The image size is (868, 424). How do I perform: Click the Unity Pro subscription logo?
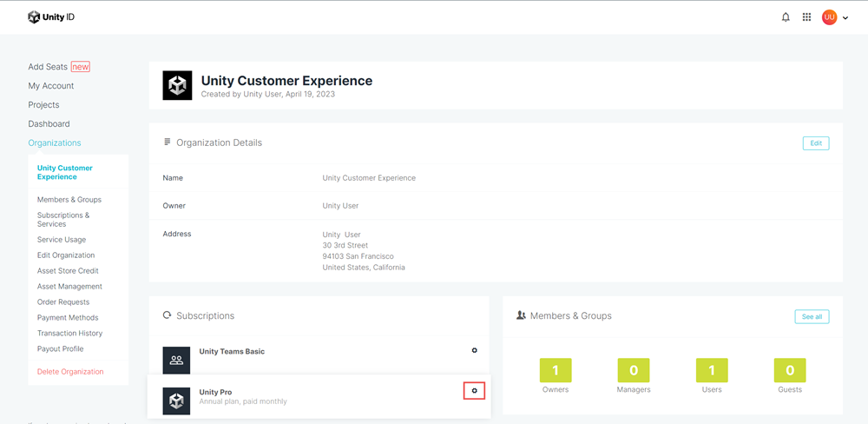click(x=176, y=401)
